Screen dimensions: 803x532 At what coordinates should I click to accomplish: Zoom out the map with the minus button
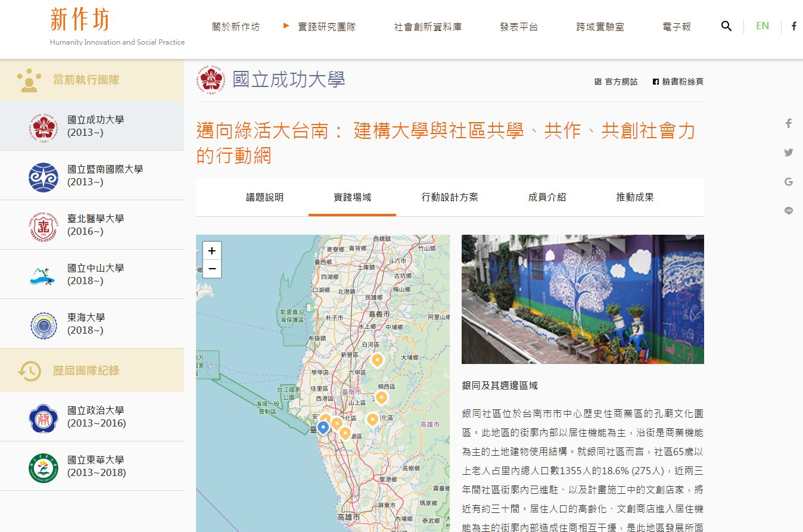[211, 269]
